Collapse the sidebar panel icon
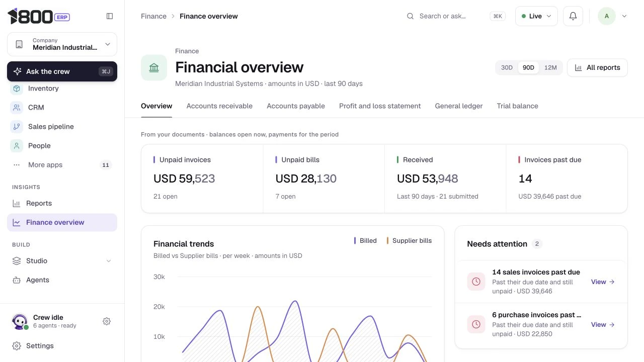The width and height of the screenshot is (644, 362). click(110, 16)
